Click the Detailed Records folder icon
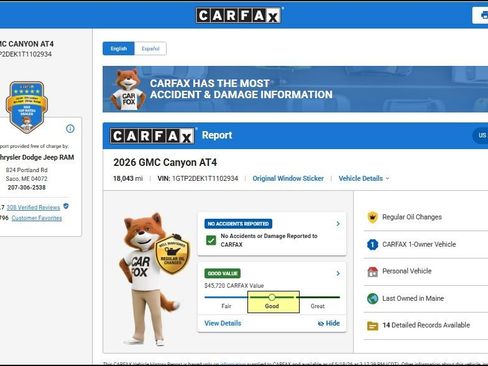 point(372,325)
